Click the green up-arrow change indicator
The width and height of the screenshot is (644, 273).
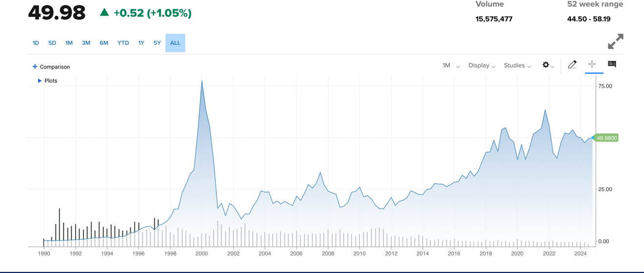coord(104,12)
